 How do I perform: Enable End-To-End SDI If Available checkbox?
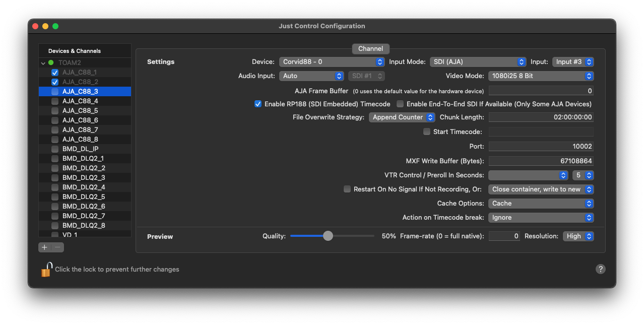[400, 104]
